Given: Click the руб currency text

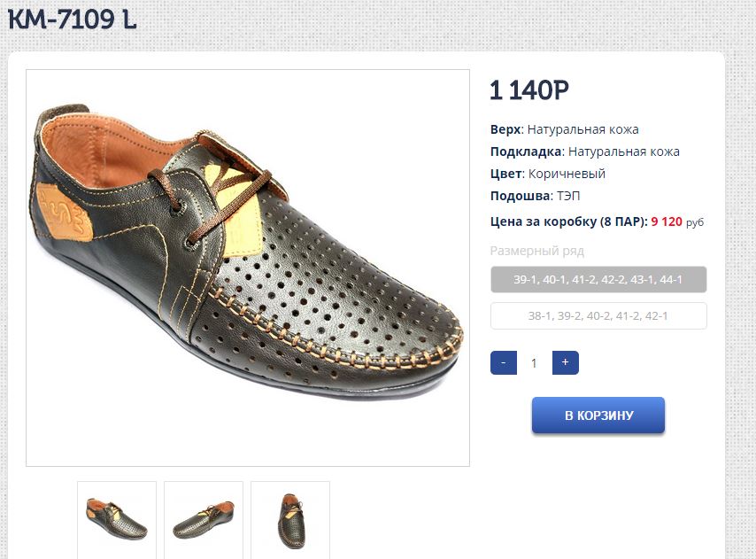Looking at the screenshot, I should tap(695, 222).
